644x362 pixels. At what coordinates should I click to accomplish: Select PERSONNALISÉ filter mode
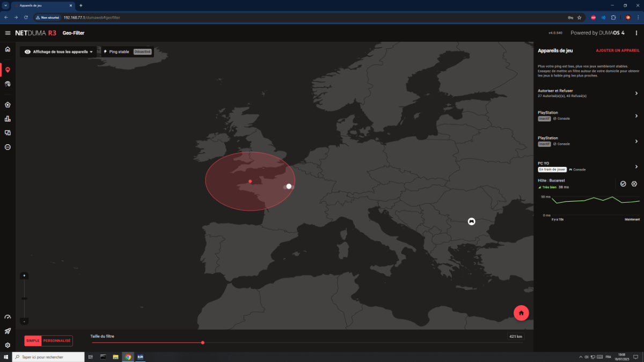57,341
